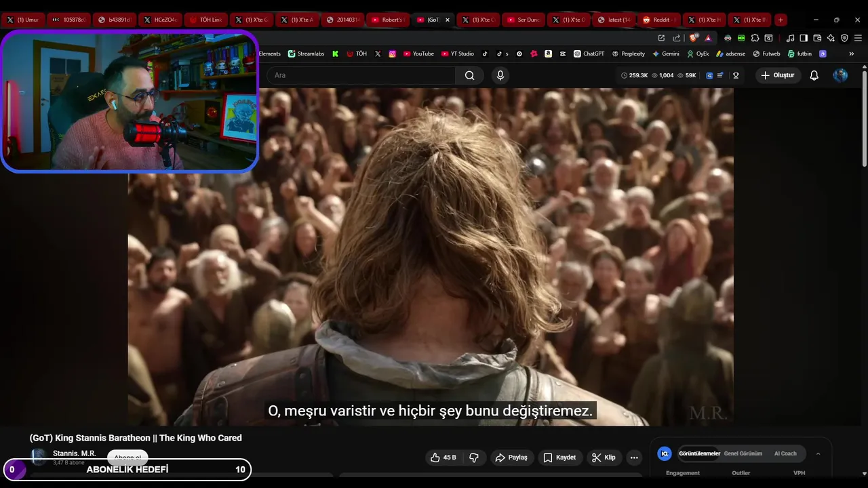This screenshot has width=868, height=488.
Task: Open the Perplexity bookmark
Action: pyautogui.click(x=628, y=54)
